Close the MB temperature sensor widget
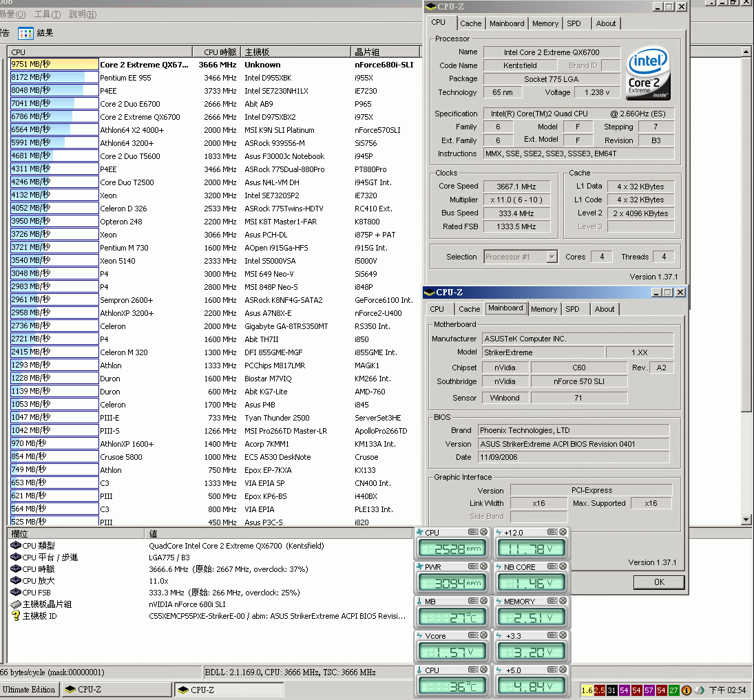The image size is (754, 700). point(484,601)
